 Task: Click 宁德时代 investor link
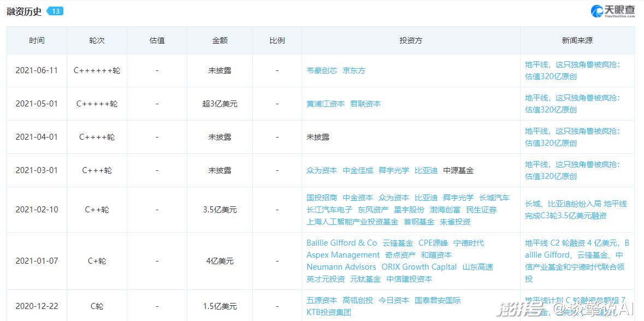[469, 243]
